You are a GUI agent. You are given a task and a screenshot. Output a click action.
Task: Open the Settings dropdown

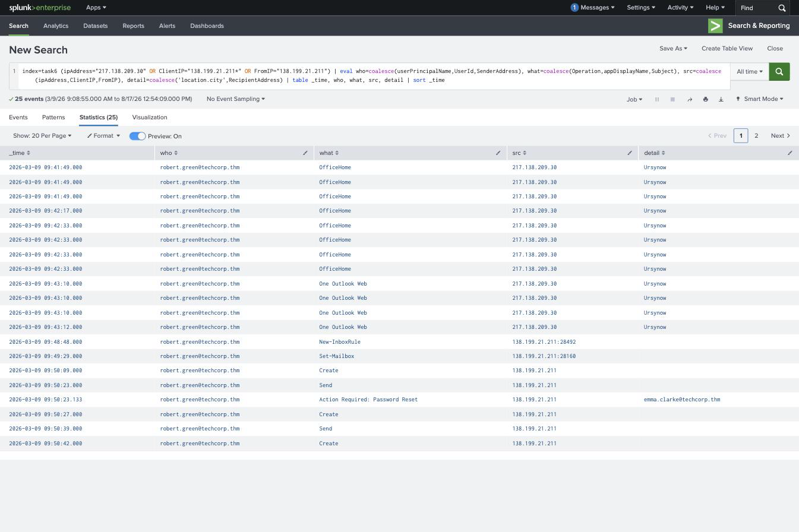(640, 8)
